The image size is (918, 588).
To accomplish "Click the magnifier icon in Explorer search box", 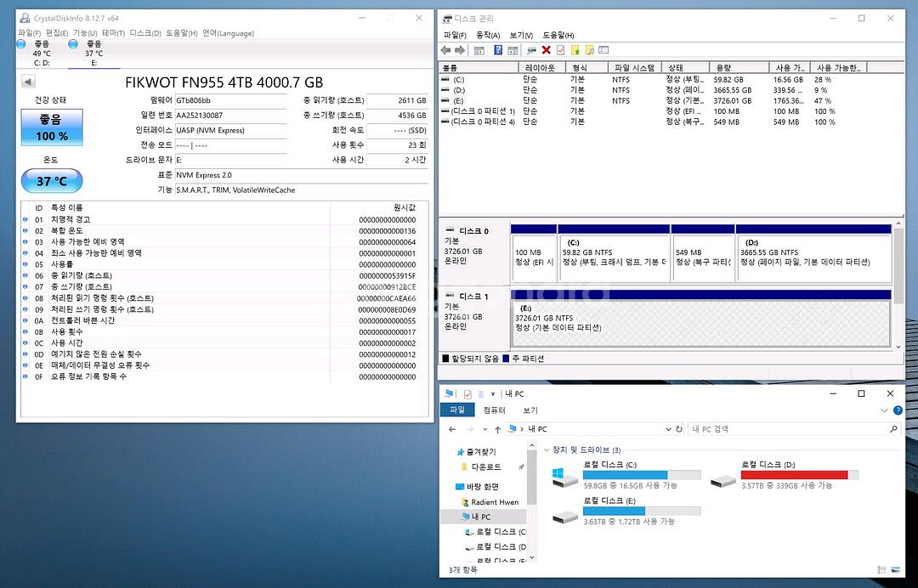I will point(893,429).
